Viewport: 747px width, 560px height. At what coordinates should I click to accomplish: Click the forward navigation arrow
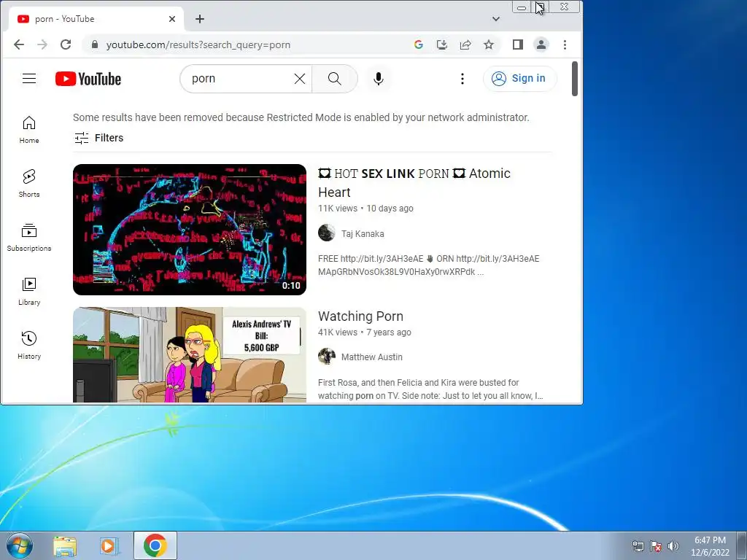42,44
